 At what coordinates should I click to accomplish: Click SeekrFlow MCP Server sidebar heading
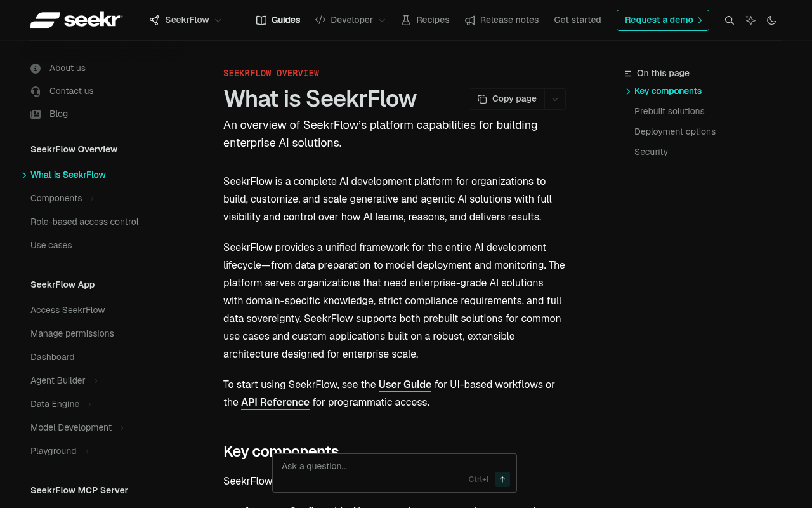point(79,490)
